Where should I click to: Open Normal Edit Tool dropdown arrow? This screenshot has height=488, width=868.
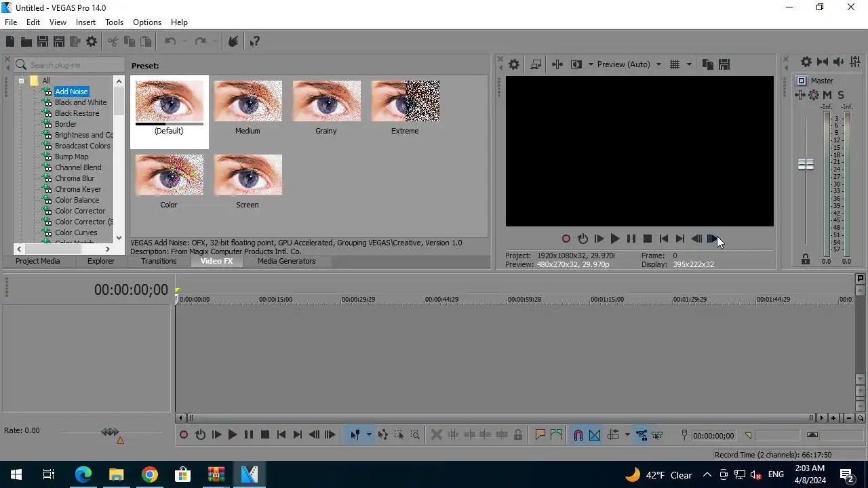point(369,435)
